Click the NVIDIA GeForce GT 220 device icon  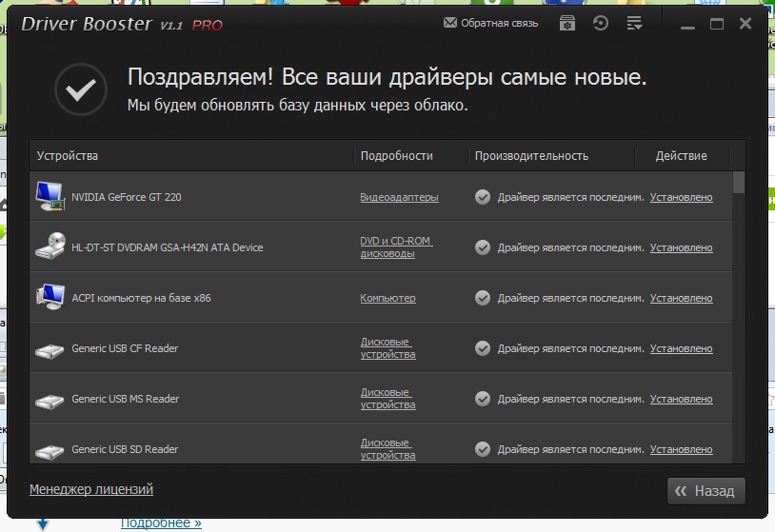click(x=50, y=197)
